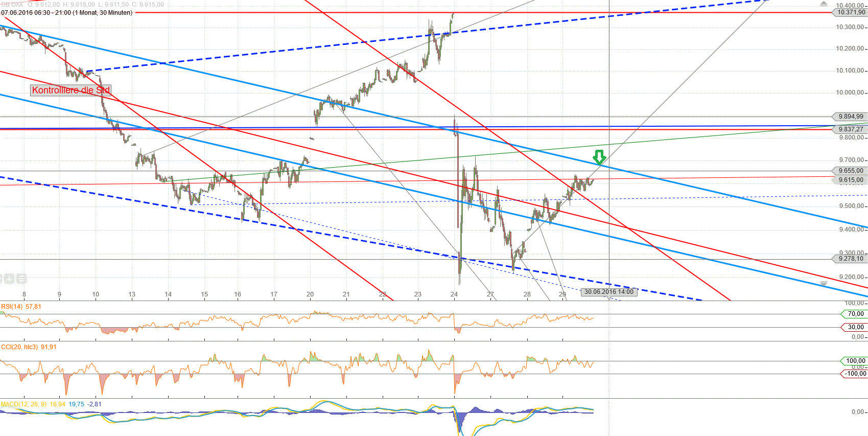Click the 9.837,27 price level label

tap(850, 129)
